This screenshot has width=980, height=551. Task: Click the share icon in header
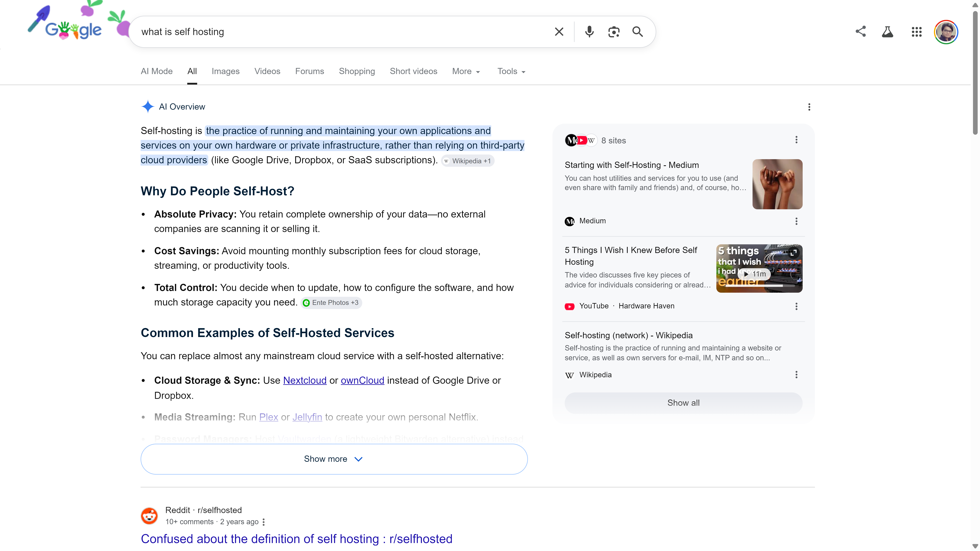861,32
